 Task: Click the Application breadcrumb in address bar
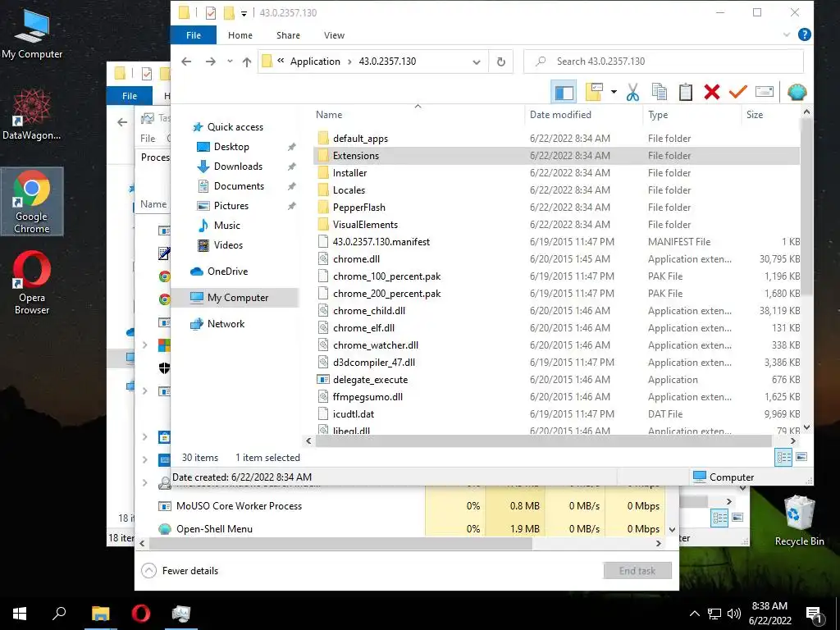(x=315, y=61)
